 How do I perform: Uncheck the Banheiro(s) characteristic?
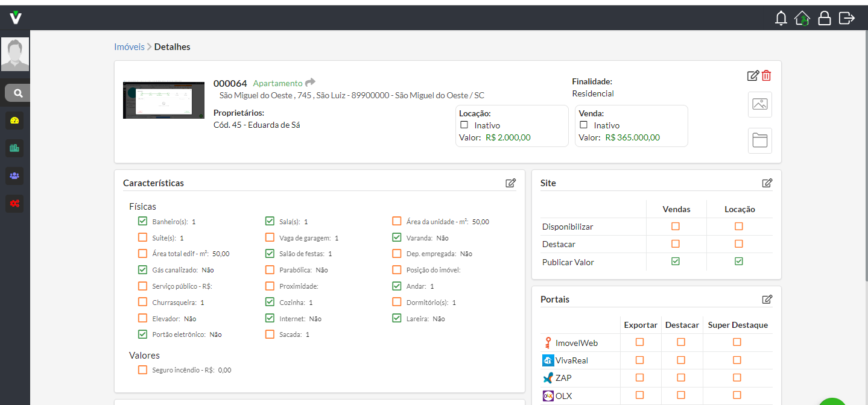pyautogui.click(x=142, y=221)
